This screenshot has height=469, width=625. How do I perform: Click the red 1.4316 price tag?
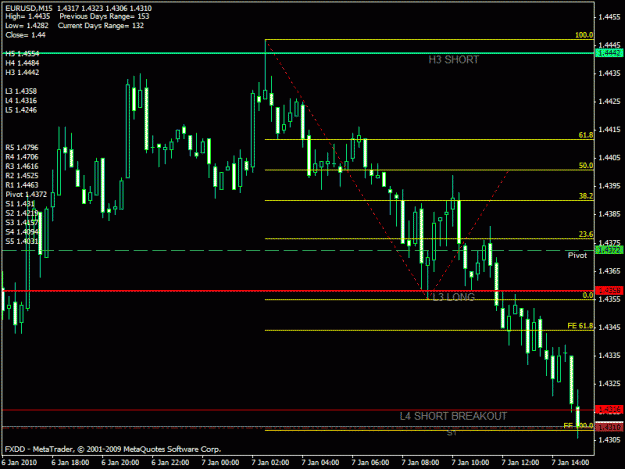[609, 409]
